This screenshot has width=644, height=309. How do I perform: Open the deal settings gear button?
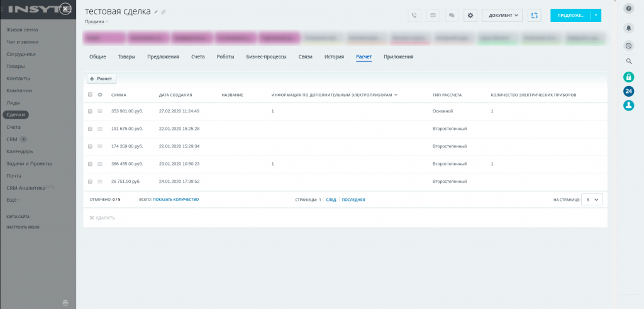point(470,15)
